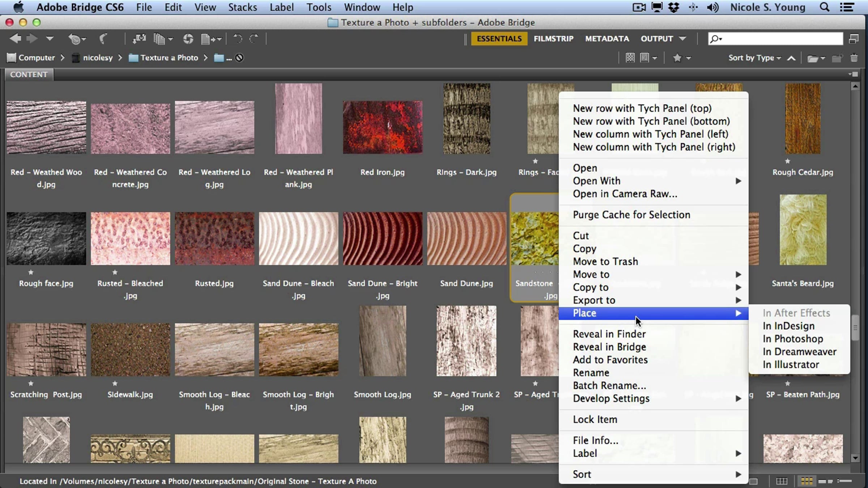Screen dimensions: 868x488
Task: Click the boomerang return-to-app icon
Action: 103,39
